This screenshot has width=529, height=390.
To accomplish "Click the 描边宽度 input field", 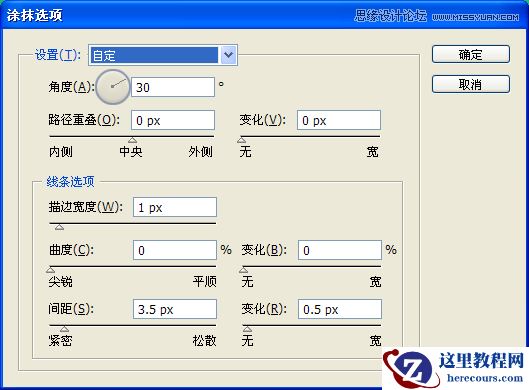I will pyautogui.click(x=175, y=207).
